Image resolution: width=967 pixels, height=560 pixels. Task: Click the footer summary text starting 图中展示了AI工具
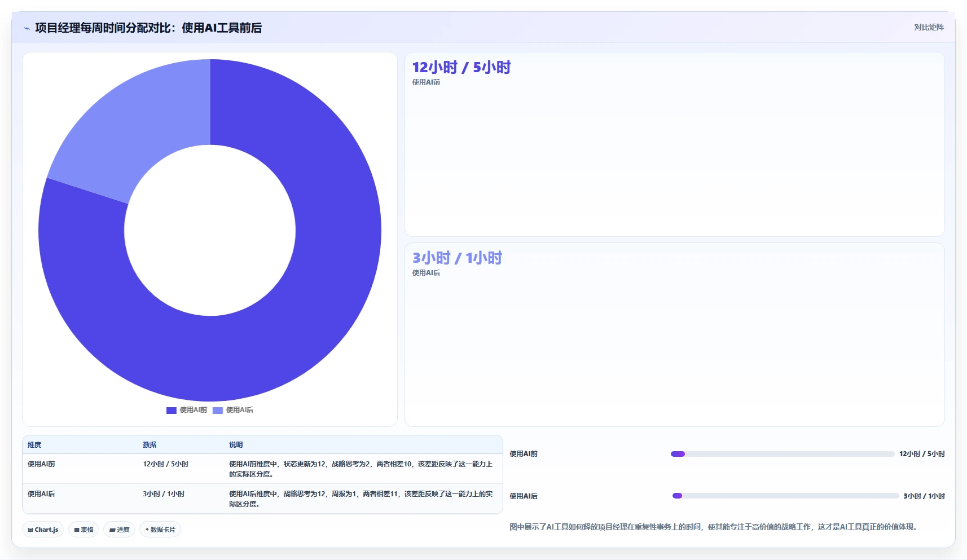(715, 527)
